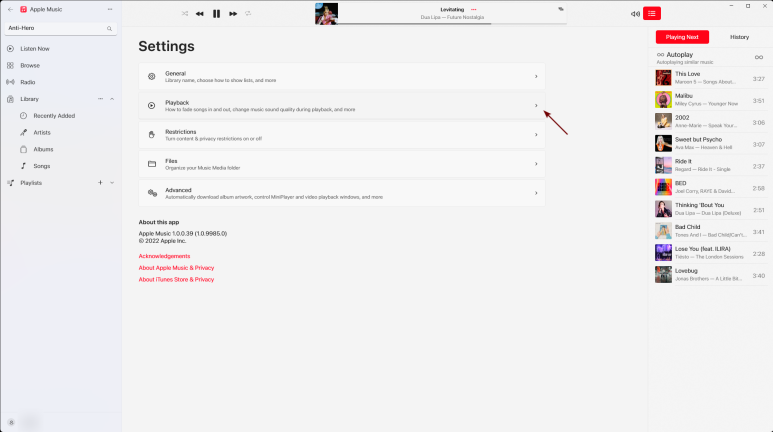773x432 pixels.
Task: Open Restrictions settings chevron
Action: (x=536, y=135)
